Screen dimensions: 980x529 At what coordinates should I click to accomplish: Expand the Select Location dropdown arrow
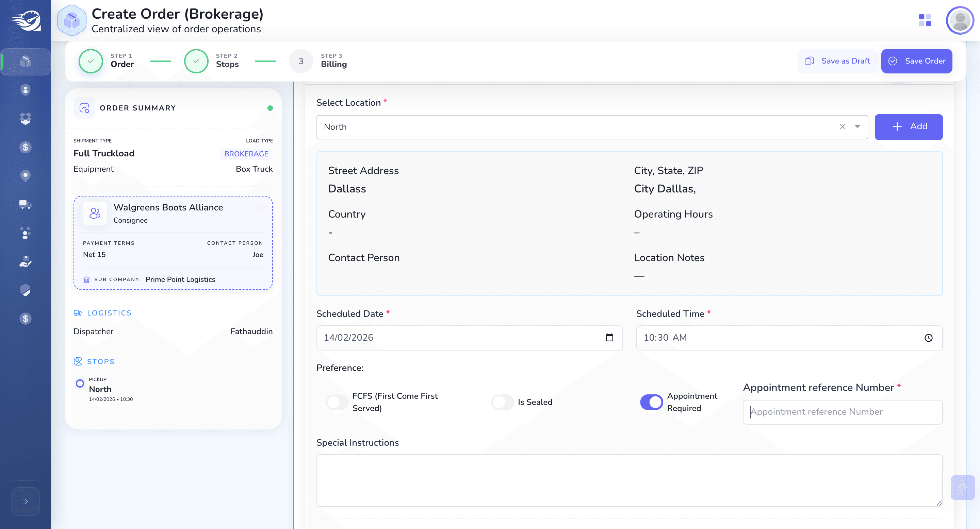click(x=857, y=126)
